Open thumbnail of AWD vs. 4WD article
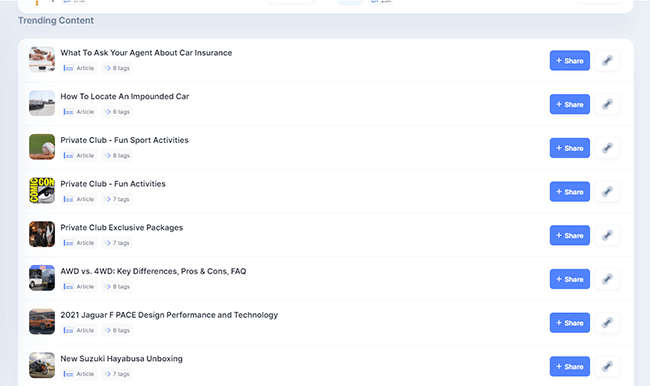650x386 pixels. pyautogui.click(x=42, y=278)
